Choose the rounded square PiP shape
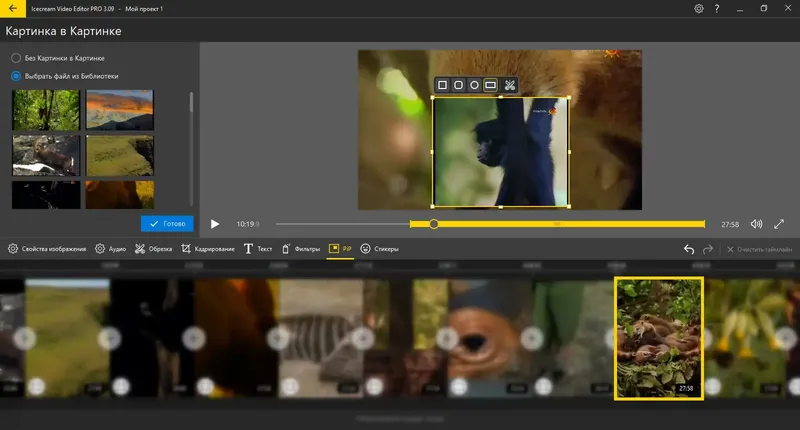This screenshot has height=430, width=800. [458, 85]
